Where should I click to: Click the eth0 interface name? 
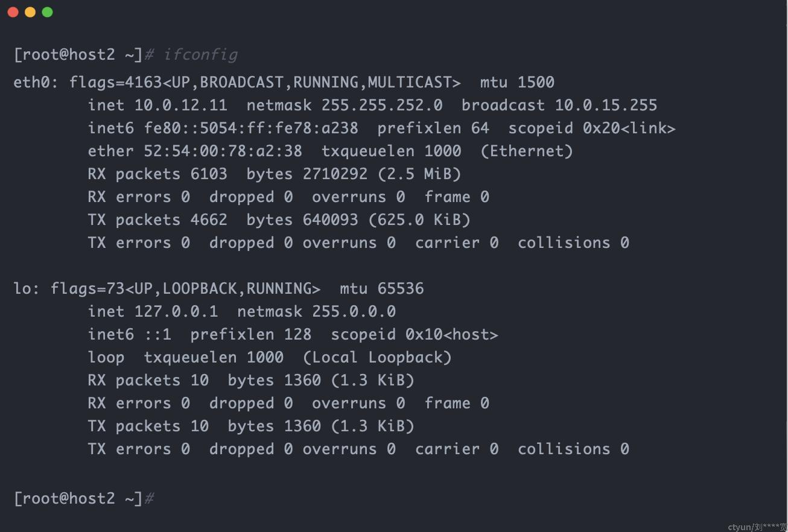tap(31, 82)
